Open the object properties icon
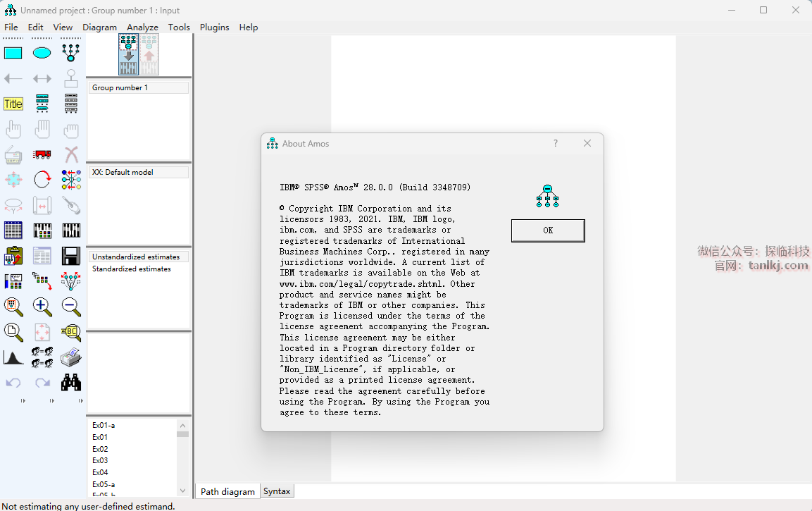Image resolution: width=812 pixels, height=511 pixels. click(13, 281)
